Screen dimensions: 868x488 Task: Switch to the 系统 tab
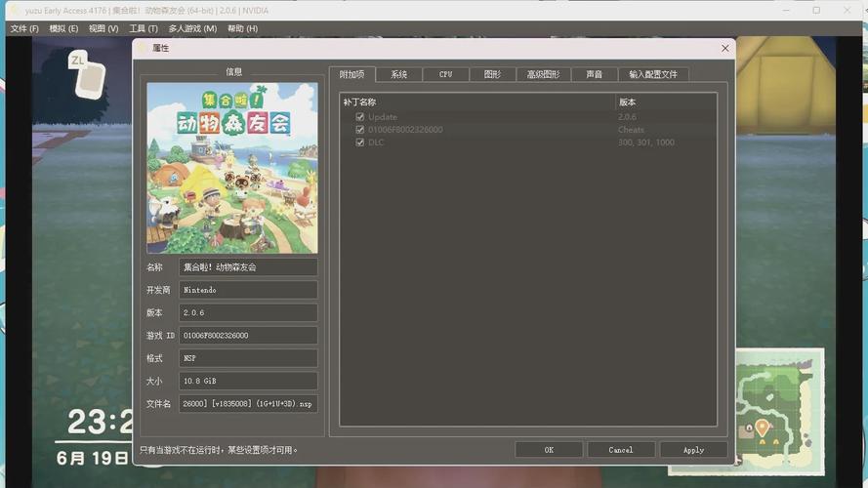click(398, 74)
